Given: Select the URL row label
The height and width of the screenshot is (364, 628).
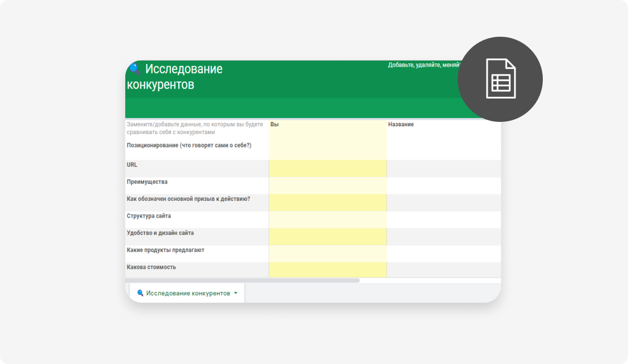Looking at the screenshot, I should click(x=132, y=165).
